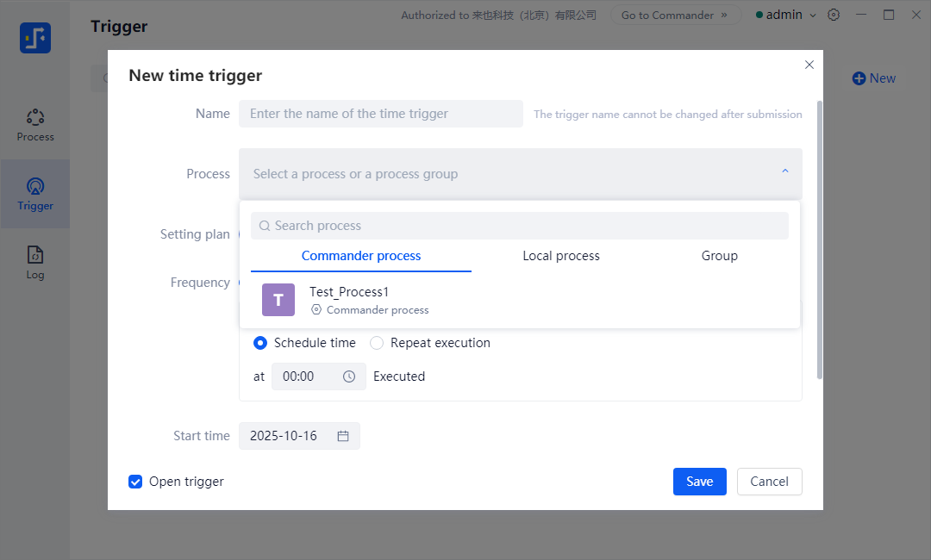Switch to the Local process tab
The width and height of the screenshot is (931, 560).
point(561,256)
